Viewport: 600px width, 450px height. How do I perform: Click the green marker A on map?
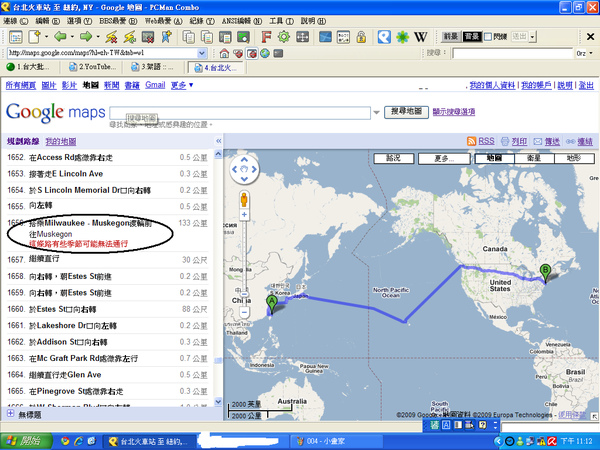(x=272, y=305)
